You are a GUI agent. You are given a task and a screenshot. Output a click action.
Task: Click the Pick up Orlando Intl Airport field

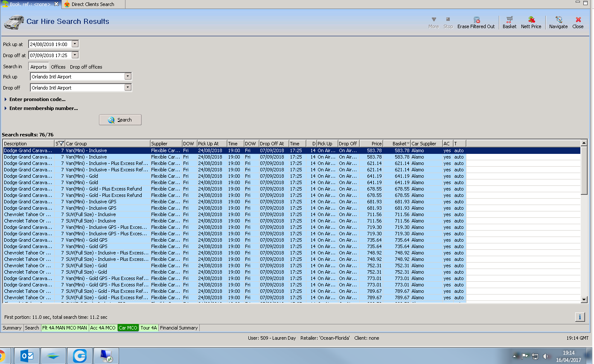tap(78, 76)
